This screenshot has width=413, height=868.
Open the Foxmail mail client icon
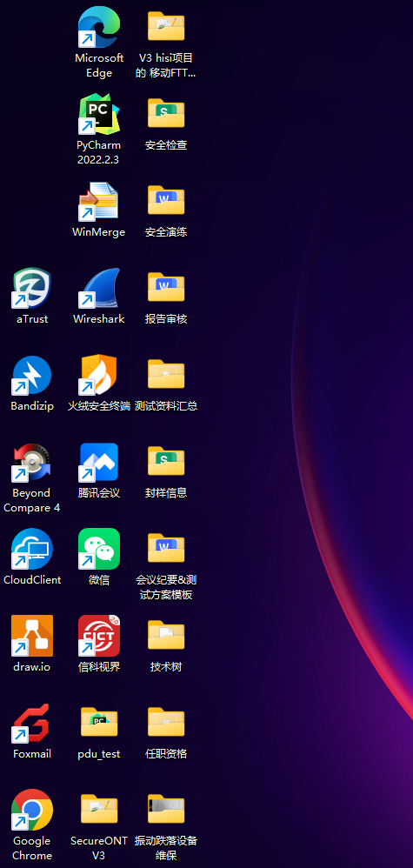point(32,723)
